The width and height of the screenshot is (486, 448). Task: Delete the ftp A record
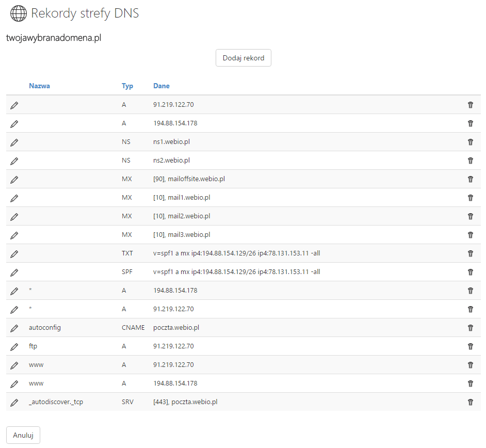(470, 346)
